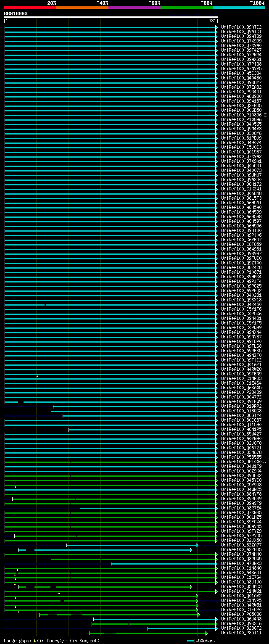Click the UniRef100_Q40073 label
This screenshot has width=269, height=644.
click(x=241, y=171)
